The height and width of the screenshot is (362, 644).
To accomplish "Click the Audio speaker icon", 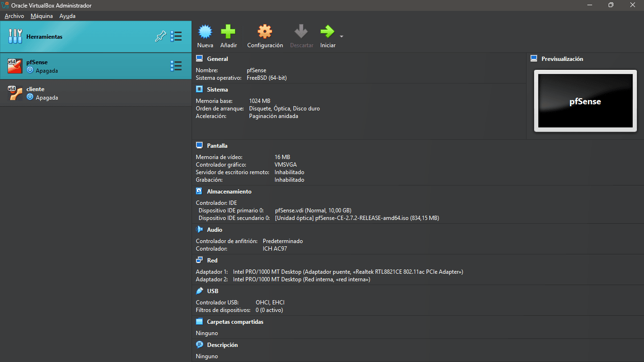I will 199,229.
